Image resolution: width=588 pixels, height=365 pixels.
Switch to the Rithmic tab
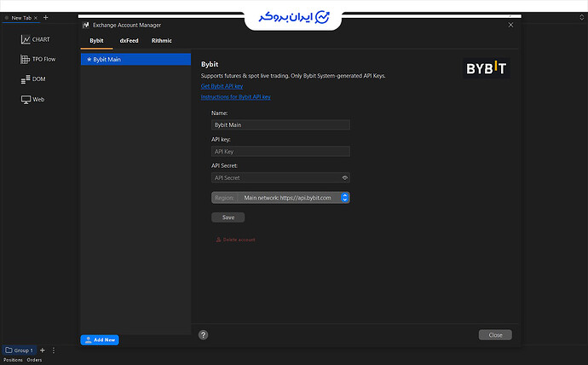click(162, 41)
